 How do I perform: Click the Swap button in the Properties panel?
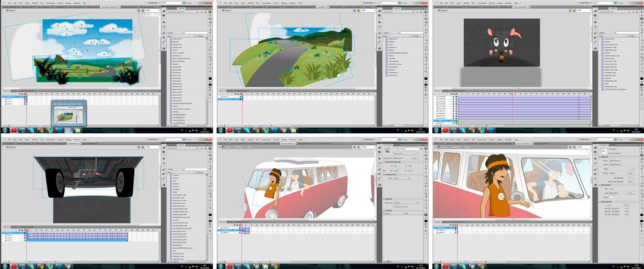click(x=414, y=158)
